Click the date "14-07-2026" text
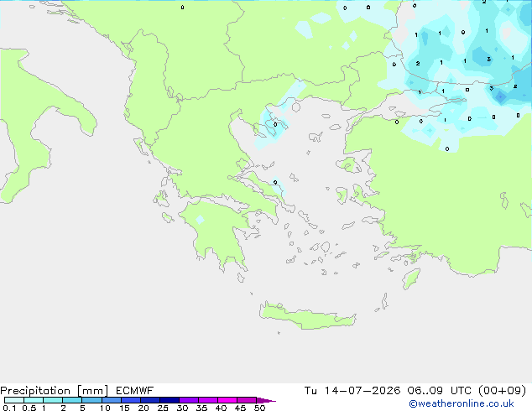The height and width of the screenshot is (411, 532). click(x=362, y=391)
